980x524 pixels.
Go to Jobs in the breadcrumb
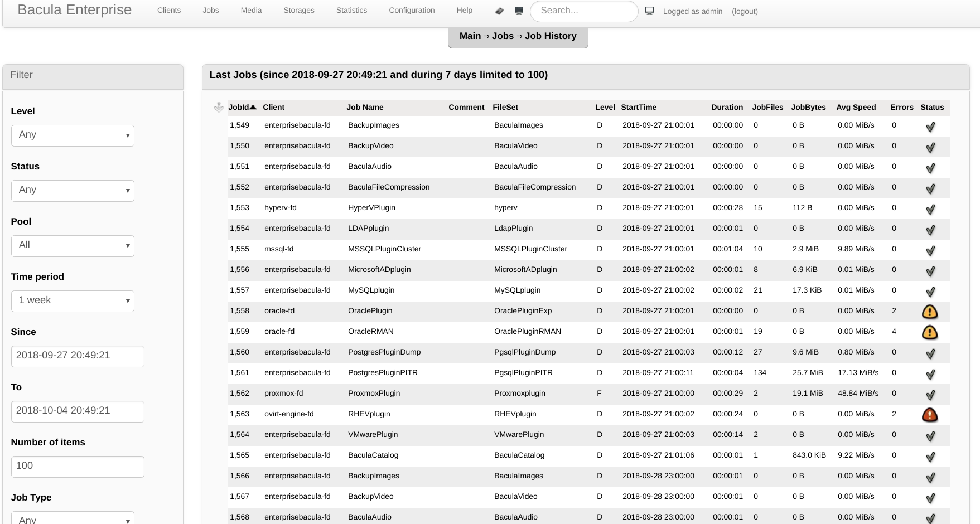[503, 36]
